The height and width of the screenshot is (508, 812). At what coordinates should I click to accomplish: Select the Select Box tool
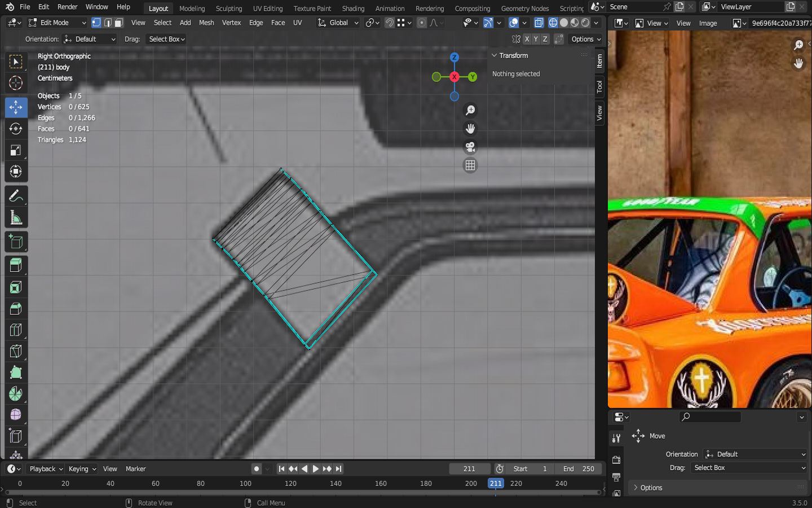(x=16, y=62)
